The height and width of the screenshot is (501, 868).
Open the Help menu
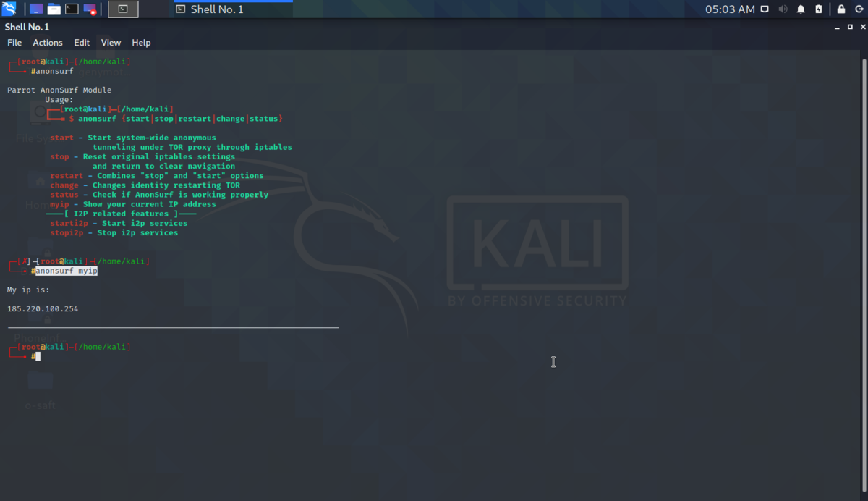coord(141,43)
